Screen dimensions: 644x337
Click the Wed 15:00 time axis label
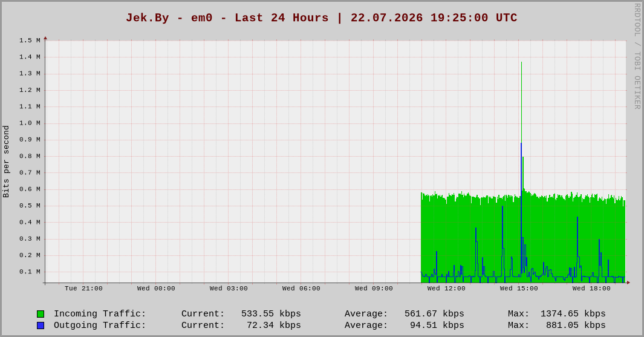519,289
